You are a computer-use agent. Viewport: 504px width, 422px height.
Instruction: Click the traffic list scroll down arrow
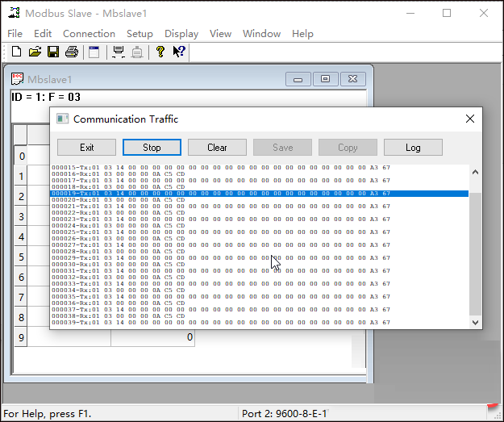(x=476, y=322)
